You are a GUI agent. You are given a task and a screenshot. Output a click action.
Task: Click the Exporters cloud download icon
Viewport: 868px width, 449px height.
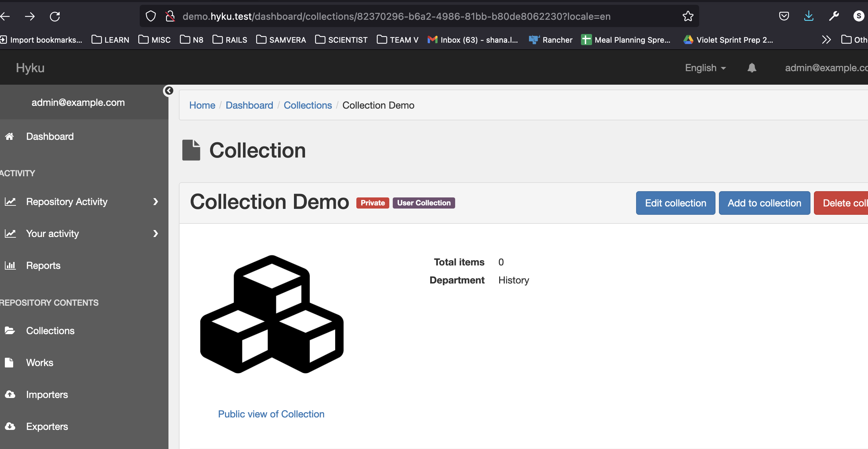tap(10, 426)
